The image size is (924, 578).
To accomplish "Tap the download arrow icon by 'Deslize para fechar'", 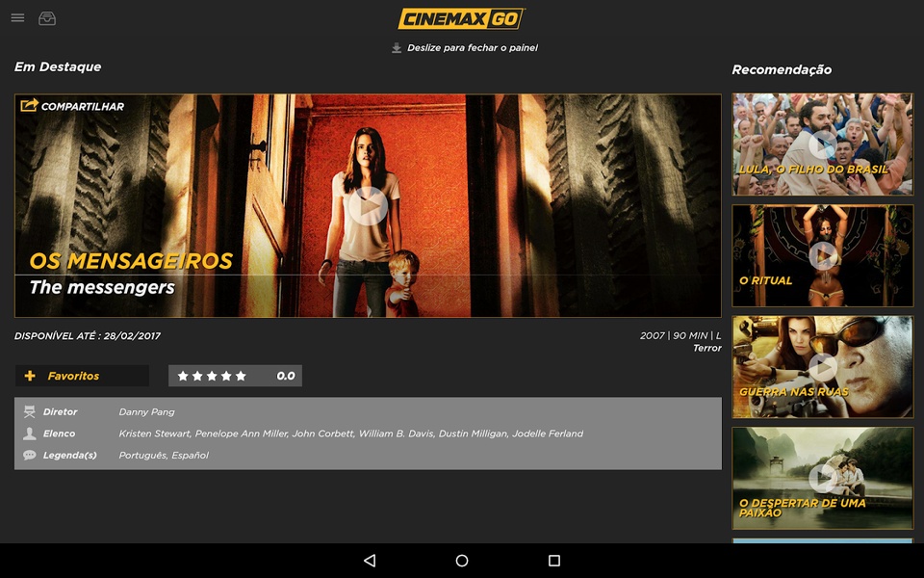I will click(x=397, y=48).
